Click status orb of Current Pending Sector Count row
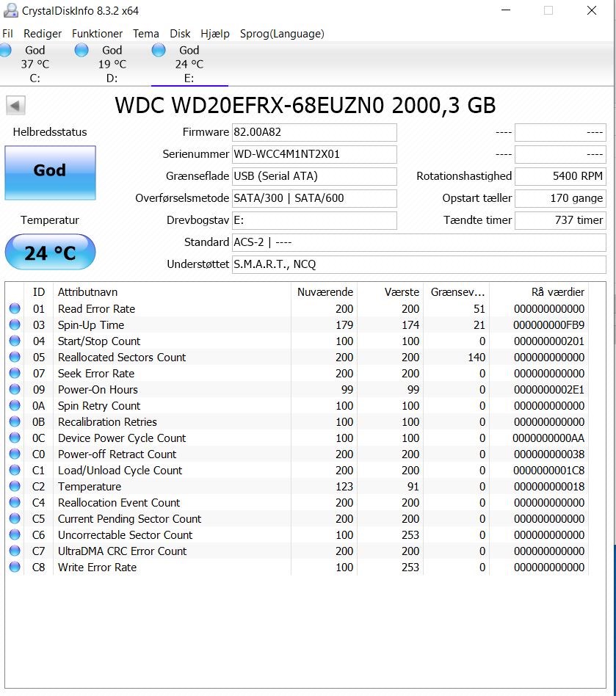Screen dimensions: 616x696 (15, 518)
